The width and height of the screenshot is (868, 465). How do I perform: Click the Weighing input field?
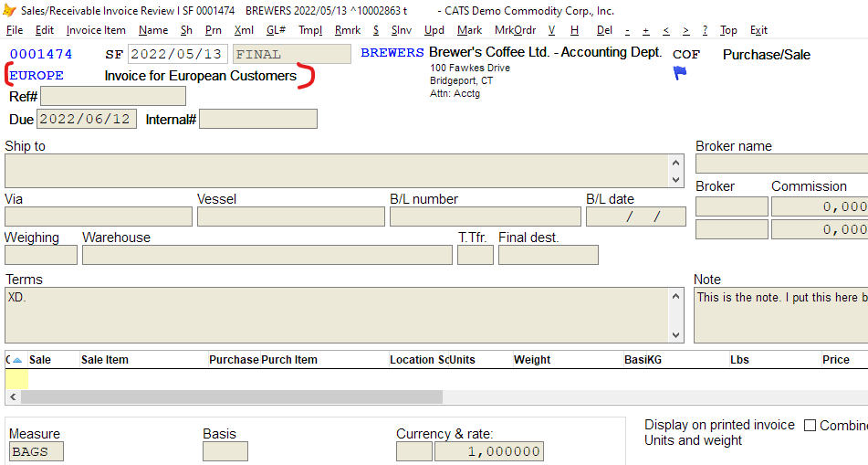(41, 255)
